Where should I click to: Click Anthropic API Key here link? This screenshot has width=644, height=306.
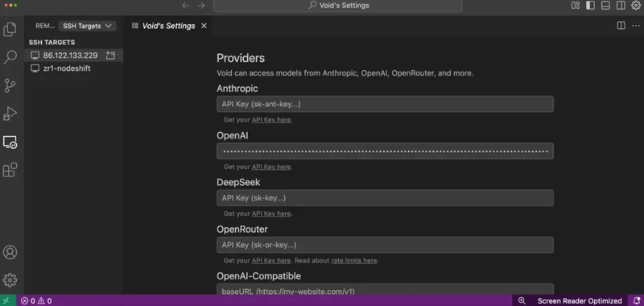pos(271,120)
